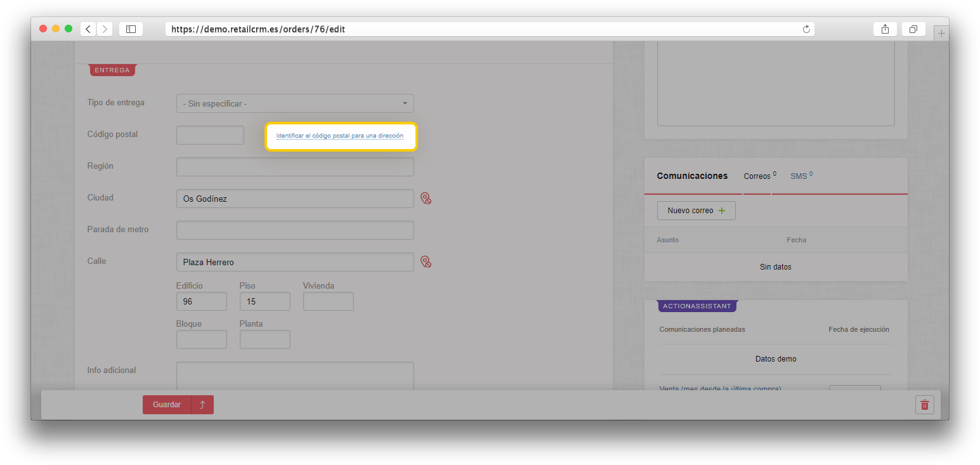This screenshot has width=980, height=465.
Task: Click map pin icon next to Calle
Action: pos(426,261)
